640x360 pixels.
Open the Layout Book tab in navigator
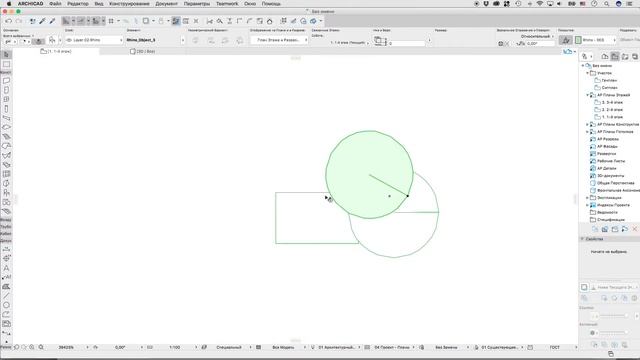(625, 56)
